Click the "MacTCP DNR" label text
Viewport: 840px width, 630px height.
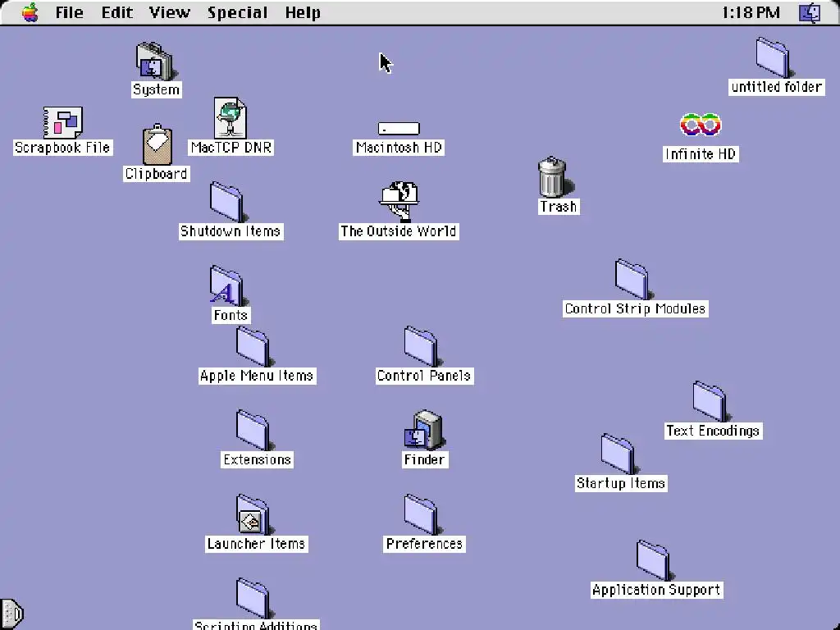(231, 148)
